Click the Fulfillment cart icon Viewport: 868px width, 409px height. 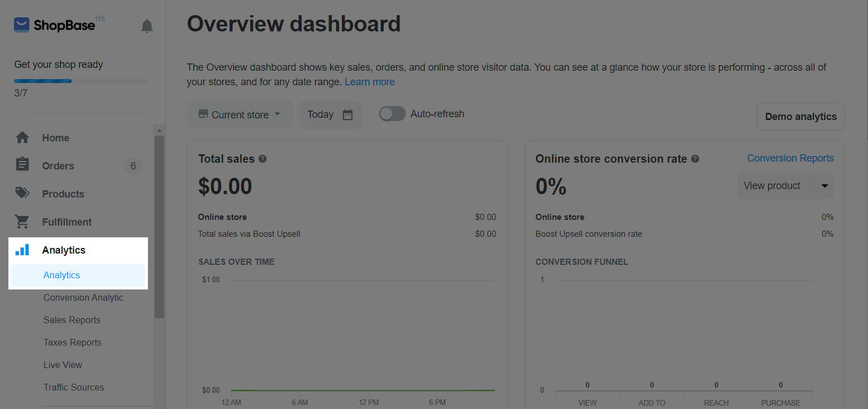[22, 222]
